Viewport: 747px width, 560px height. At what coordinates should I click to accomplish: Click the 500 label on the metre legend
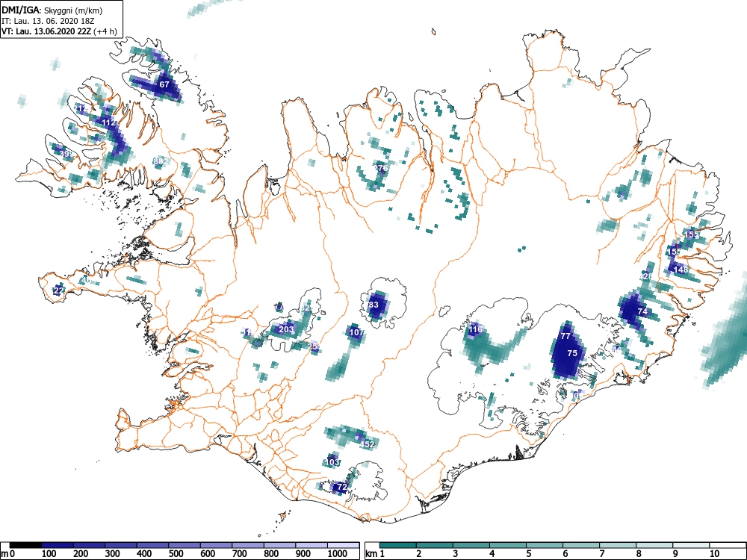176,553
